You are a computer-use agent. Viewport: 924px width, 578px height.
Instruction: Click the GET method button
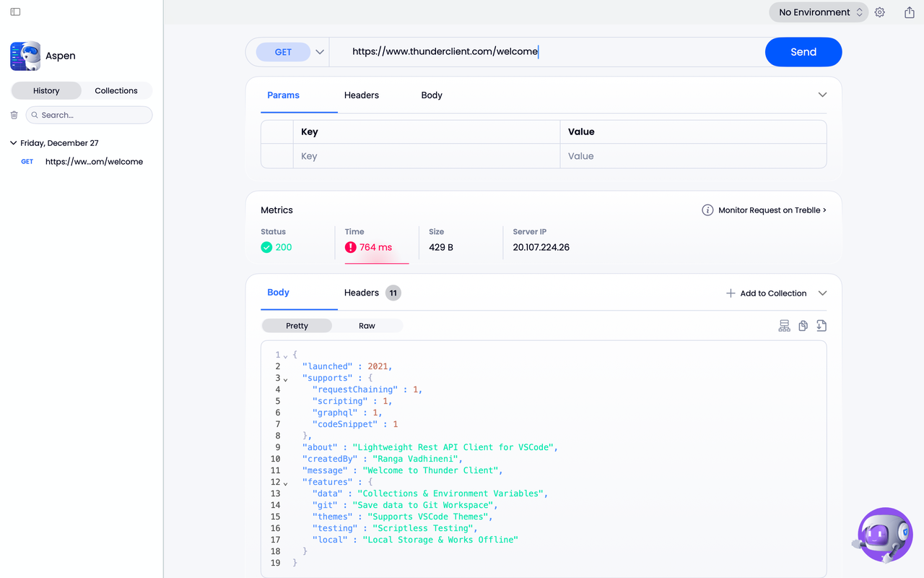coord(283,52)
